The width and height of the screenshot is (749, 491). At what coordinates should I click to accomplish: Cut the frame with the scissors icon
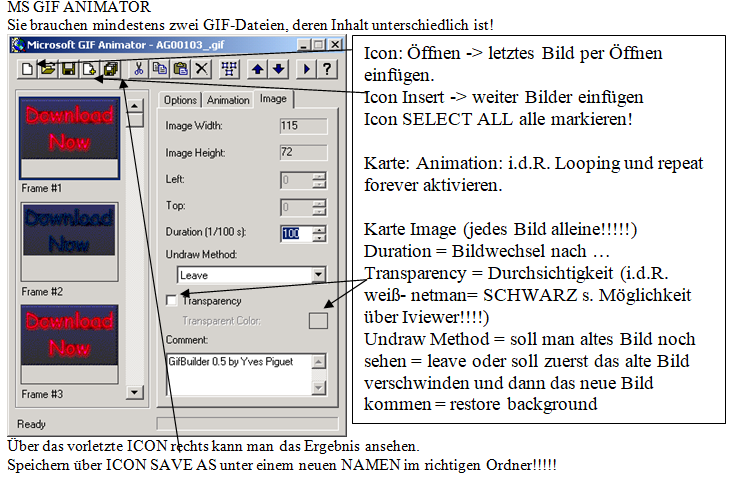tap(139, 68)
